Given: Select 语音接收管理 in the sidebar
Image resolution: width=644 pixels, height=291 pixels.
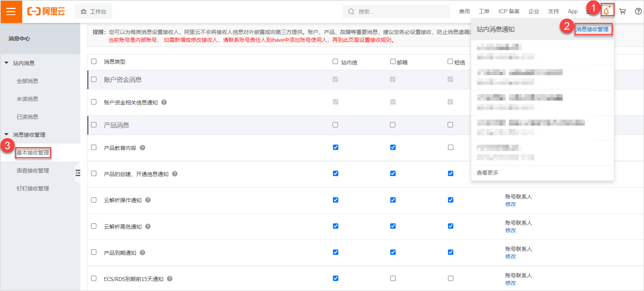Looking at the screenshot, I should coord(33,170).
